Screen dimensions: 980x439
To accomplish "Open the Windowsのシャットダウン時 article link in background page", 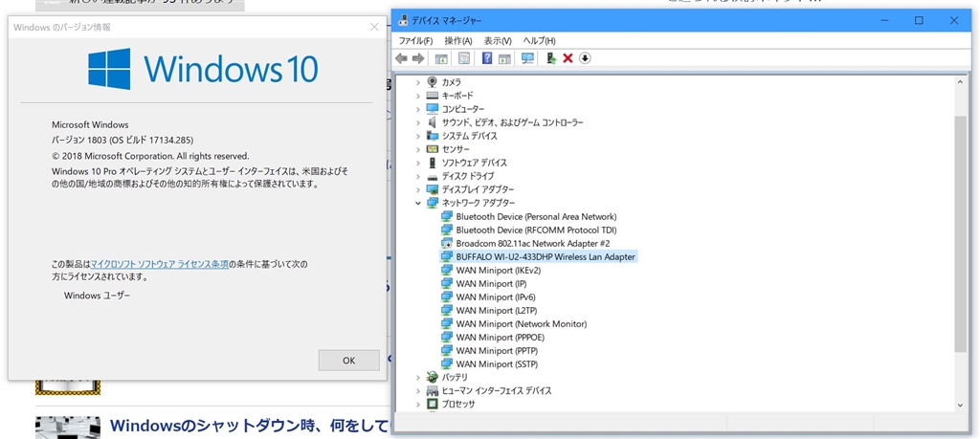I will [250, 427].
